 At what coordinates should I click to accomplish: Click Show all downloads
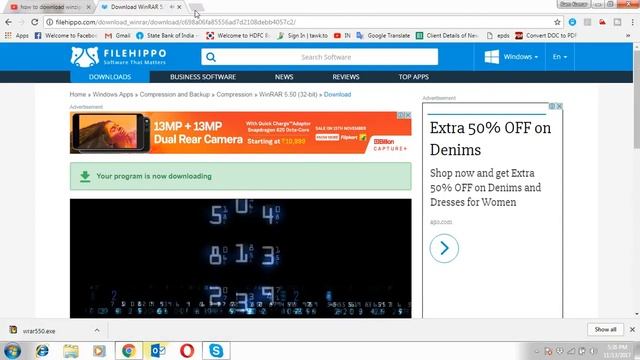tap(605, 329)
